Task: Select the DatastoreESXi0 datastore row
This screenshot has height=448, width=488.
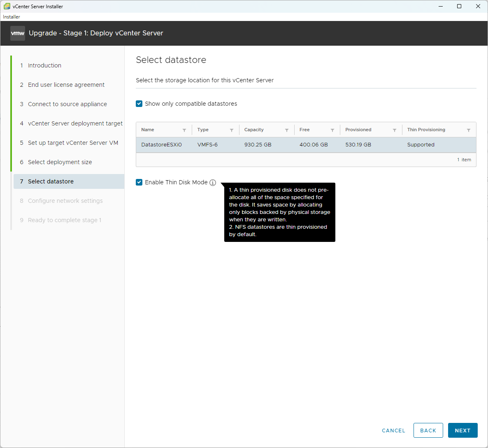Action: (247, 144)
